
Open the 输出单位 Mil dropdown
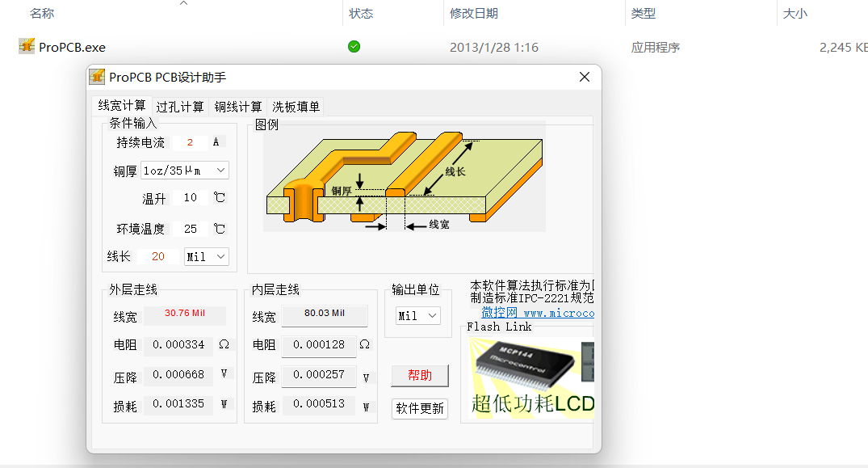(x=418, y=315)
